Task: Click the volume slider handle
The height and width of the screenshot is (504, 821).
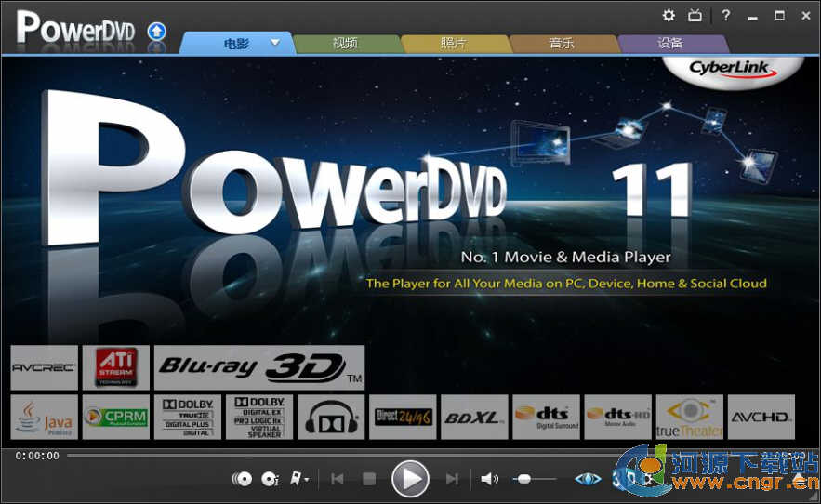Action: pos(524,479)
